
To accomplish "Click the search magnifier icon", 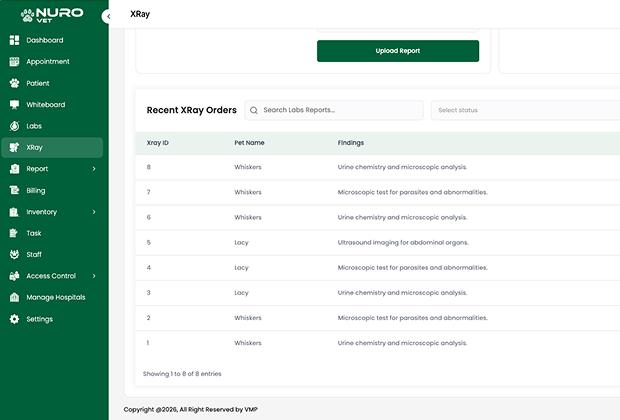I will 254,110.
